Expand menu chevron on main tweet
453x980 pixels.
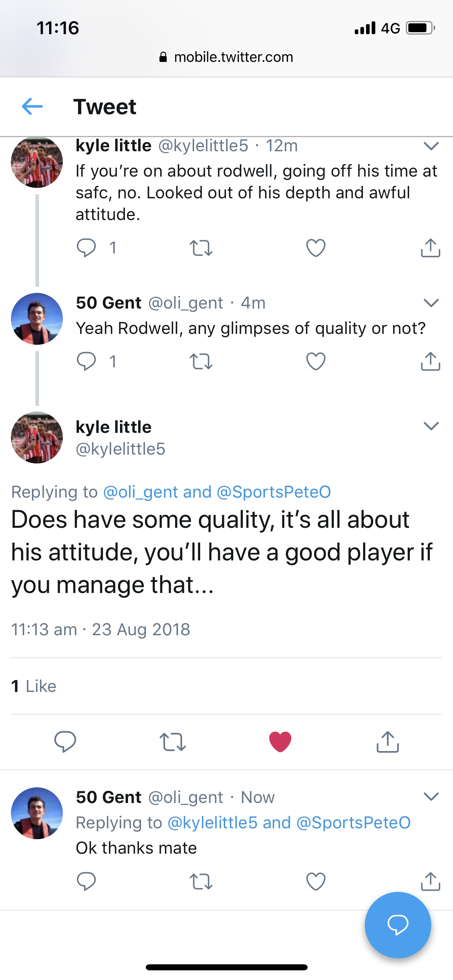point(431,426)
